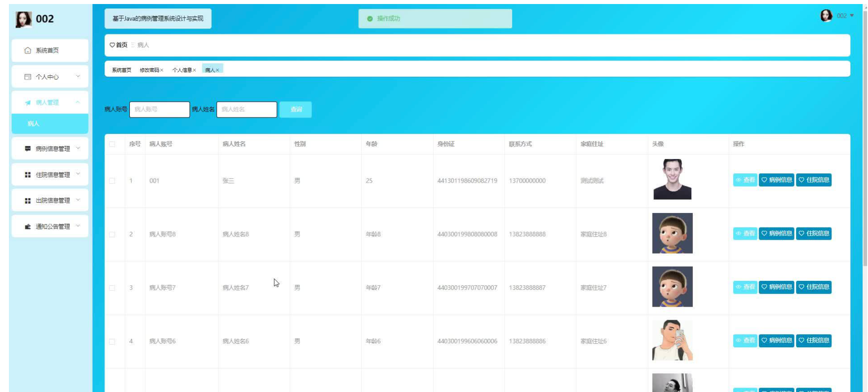The height and width of the screenshot is (392, 868).
Task: Open avatar image of 病人姓名8
Action: (x=672, y=233)
